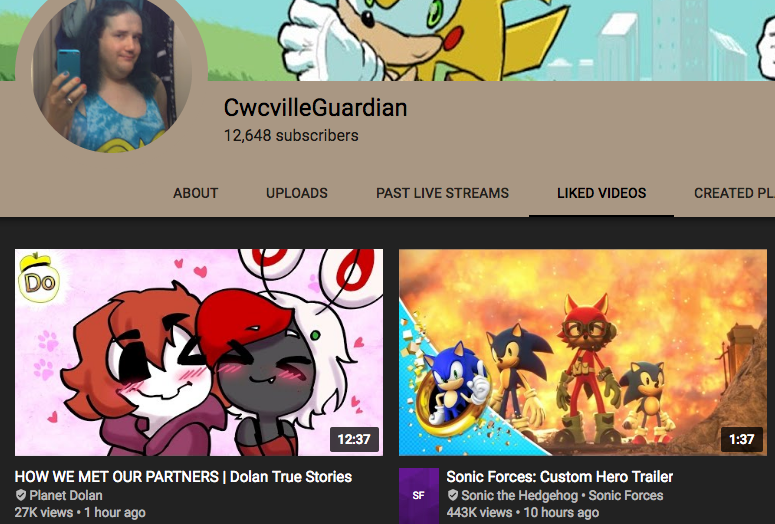
Task: Click the 12:37 duration badge
Action: coord(354,439)
